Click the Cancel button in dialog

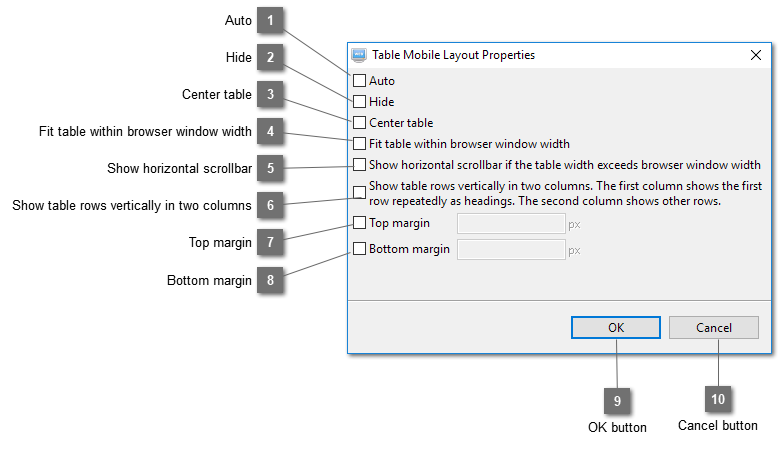(714, 327)
